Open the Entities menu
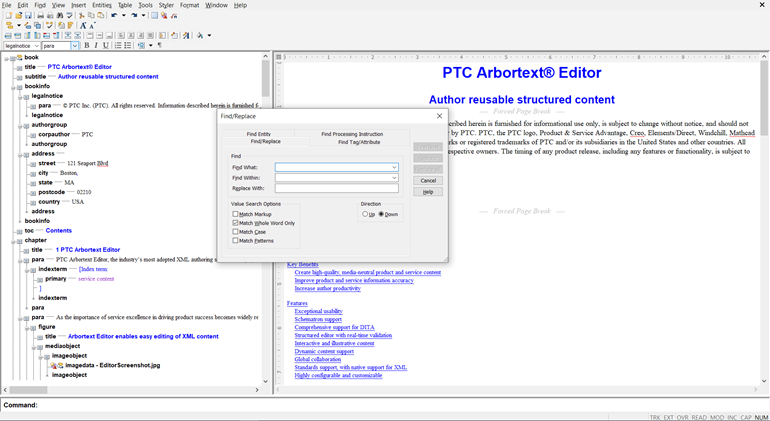Screen dimensions: 770x421 coord(102,5)
